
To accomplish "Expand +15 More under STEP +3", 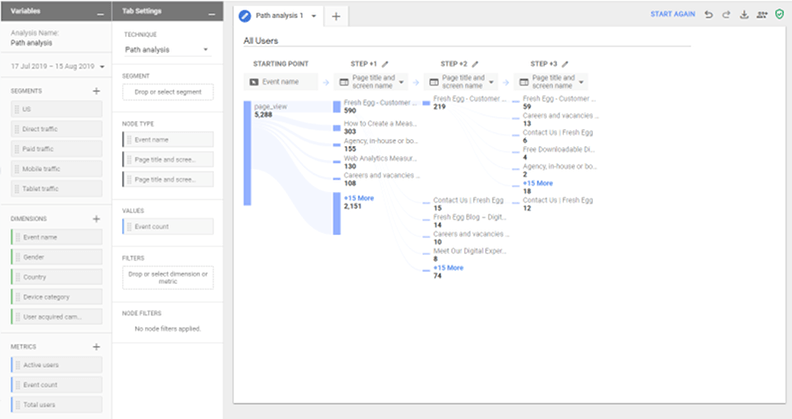I will tap(537, 183).
